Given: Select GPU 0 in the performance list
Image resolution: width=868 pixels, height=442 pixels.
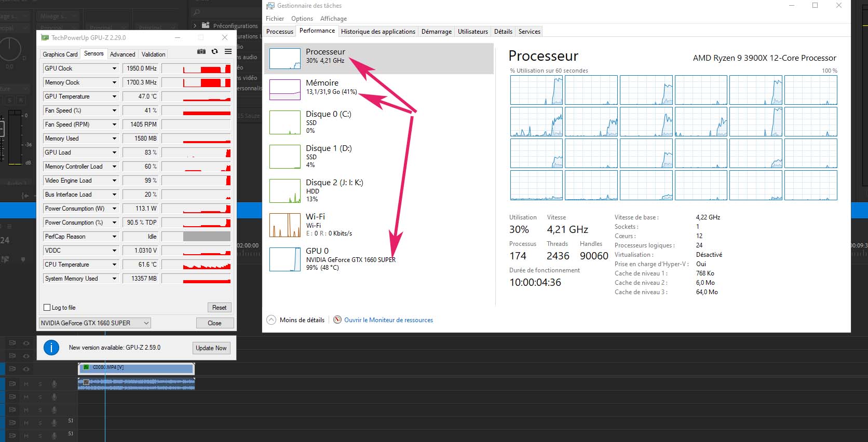Looking at the screenshot, I should [379, 259].
